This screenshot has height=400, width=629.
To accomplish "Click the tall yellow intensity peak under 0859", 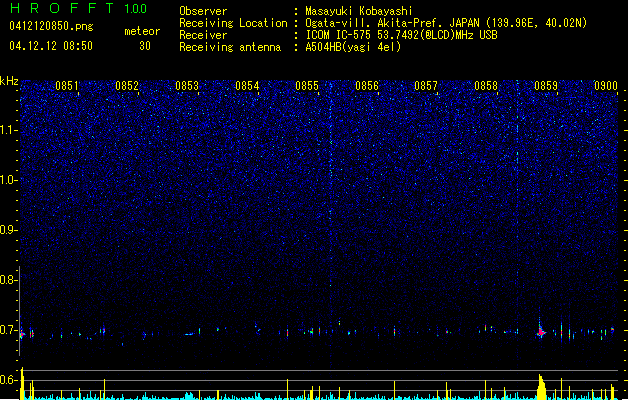I will (542, 387).
